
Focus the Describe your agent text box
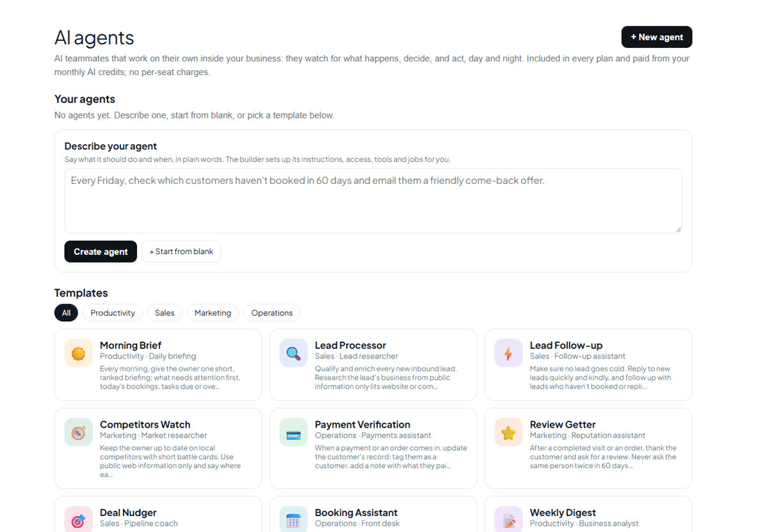click(x=373, y=201)
